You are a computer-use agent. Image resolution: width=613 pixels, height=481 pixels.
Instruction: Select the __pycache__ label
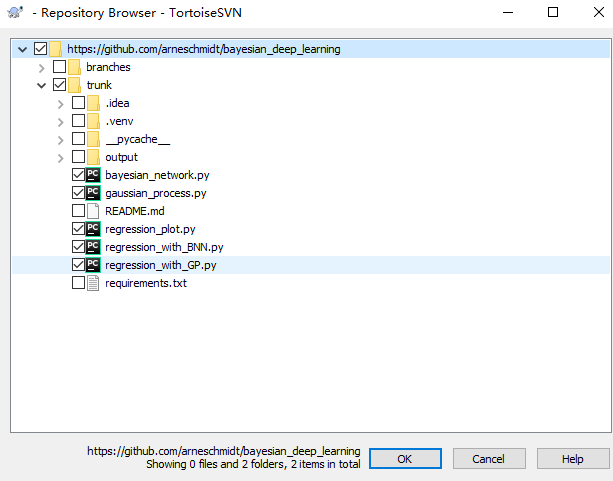[x=138, y=139]
